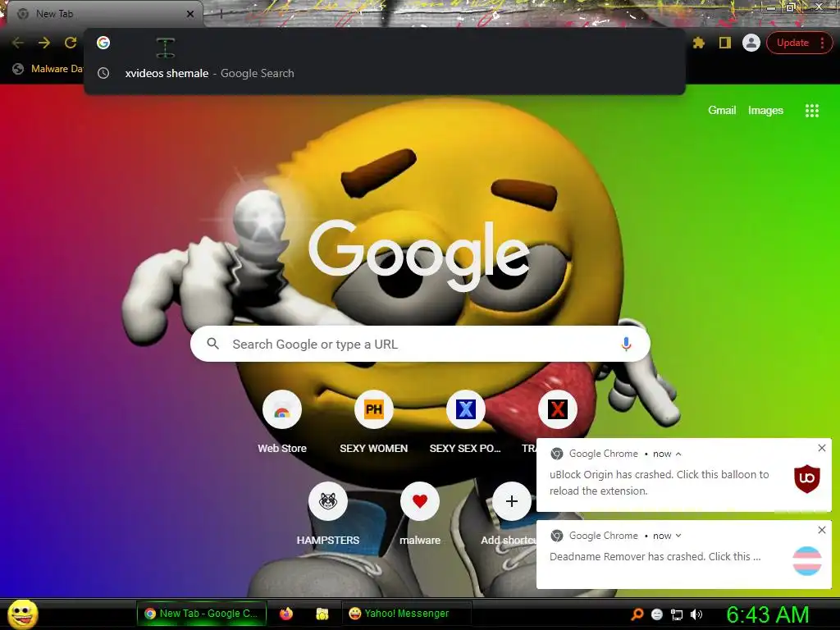Open the smiley Start button

23,614
